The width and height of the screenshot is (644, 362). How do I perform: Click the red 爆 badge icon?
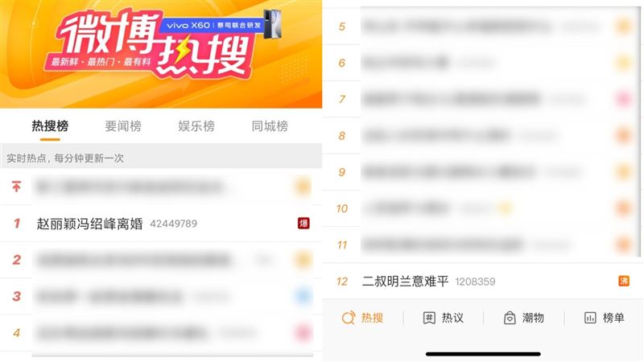pos(303,224)
